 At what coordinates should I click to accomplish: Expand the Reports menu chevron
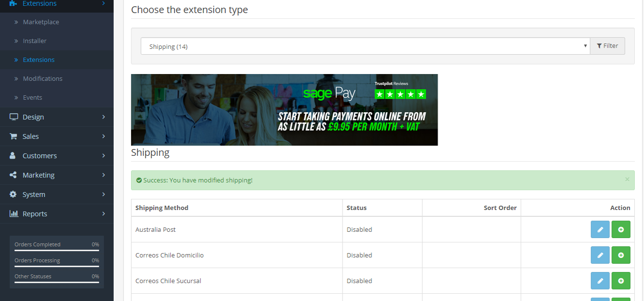(104, 214)
